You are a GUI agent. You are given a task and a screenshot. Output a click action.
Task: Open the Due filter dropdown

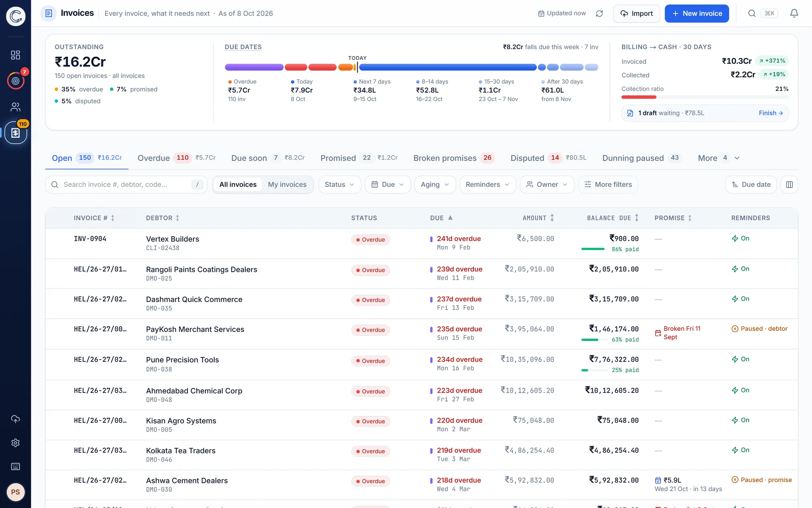[388, 185]
